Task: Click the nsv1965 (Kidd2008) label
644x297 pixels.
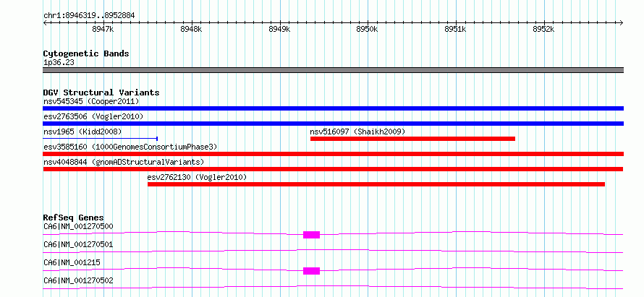Action: 82,132
